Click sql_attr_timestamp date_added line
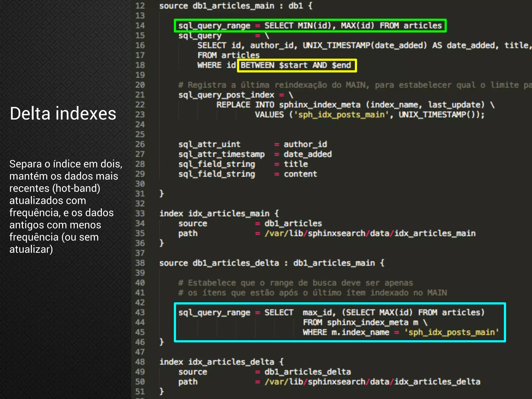This screenshot has width=532, height=399. (x=255, y=154)
